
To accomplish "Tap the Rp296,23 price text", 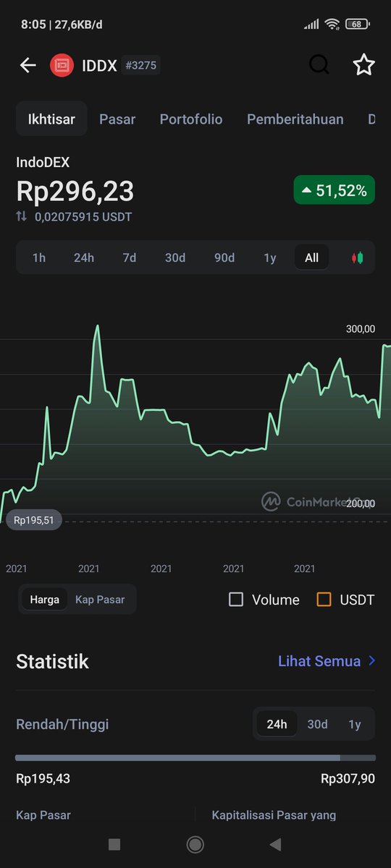I will tap(75, 191).
